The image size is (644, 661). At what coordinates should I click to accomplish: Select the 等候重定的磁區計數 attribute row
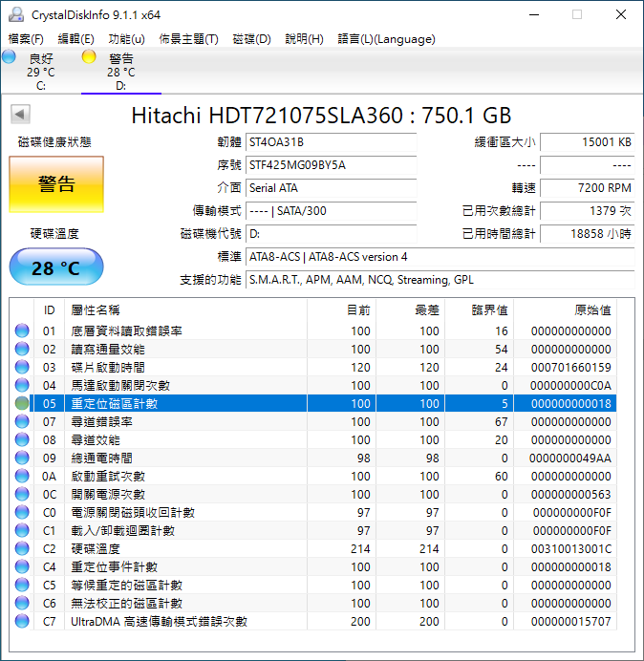pos(314,585)
